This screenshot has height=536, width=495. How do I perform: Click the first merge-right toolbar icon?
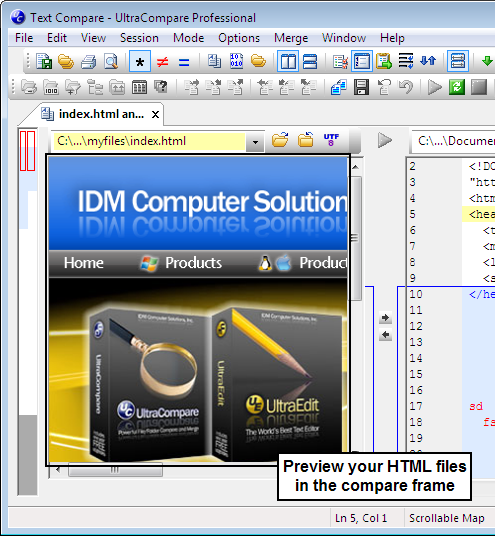tap(192, 88)
